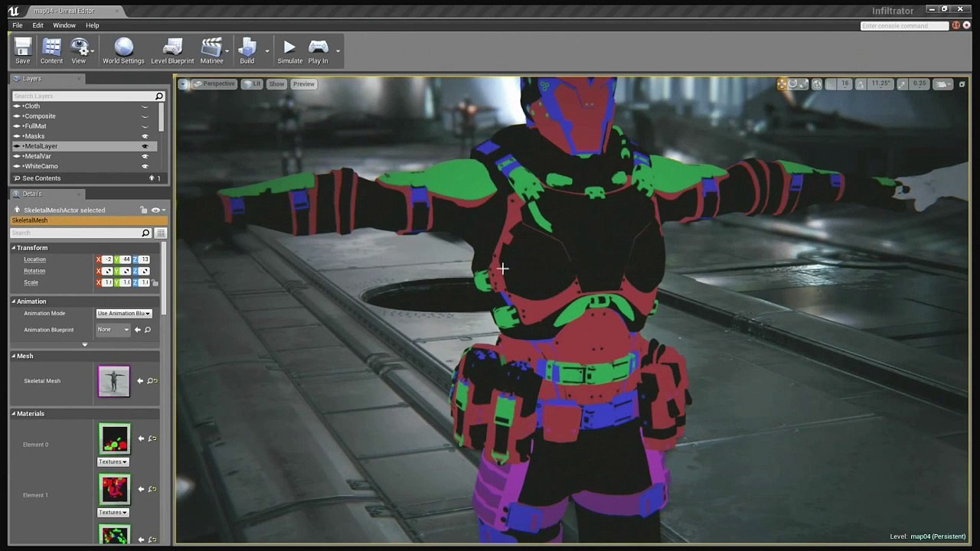Collapse the Materials section

(x=14, y=414)
